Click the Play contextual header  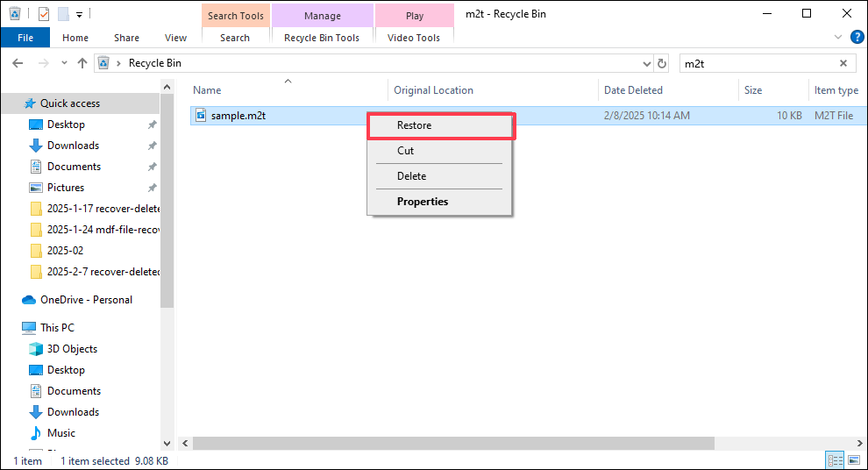[x=415, y=16]
